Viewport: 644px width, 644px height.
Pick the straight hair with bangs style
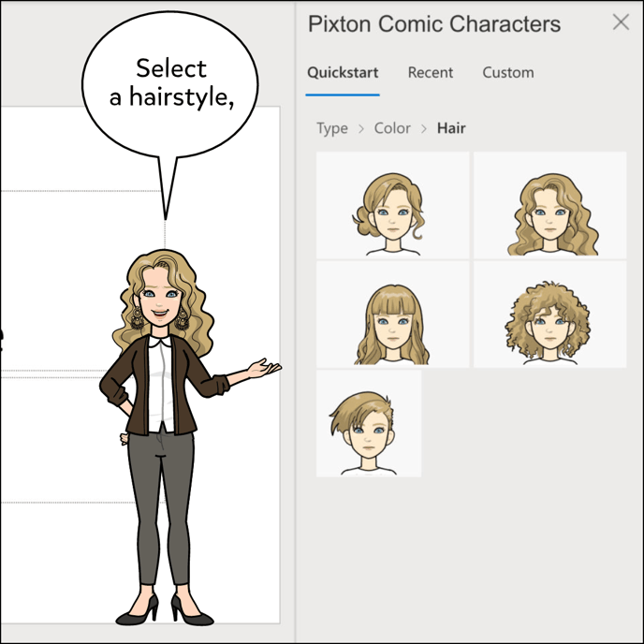coord(392,315)
